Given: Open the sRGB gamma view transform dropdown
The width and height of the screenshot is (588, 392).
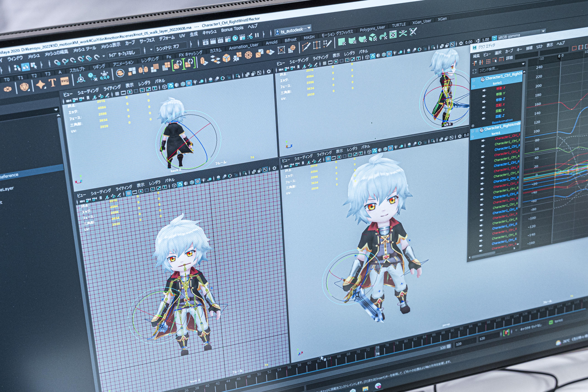Looking at the screenshot, I should [x=543, y=31].
